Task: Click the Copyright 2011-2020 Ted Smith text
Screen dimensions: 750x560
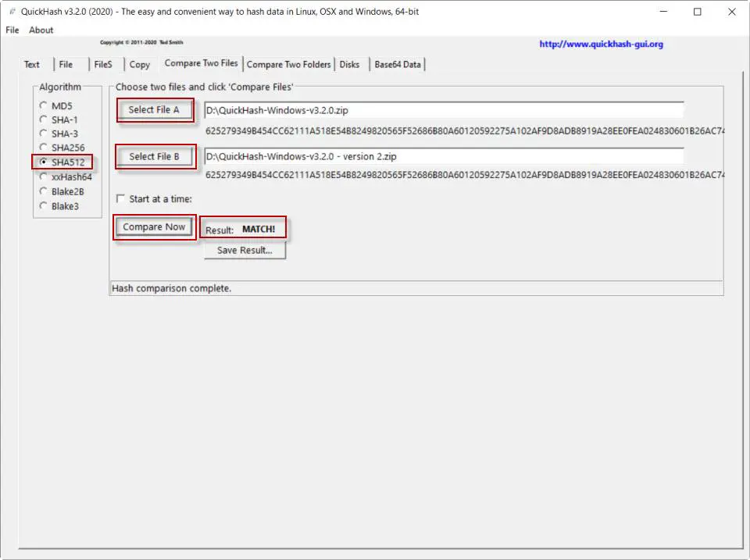Action: click(141, 42)
